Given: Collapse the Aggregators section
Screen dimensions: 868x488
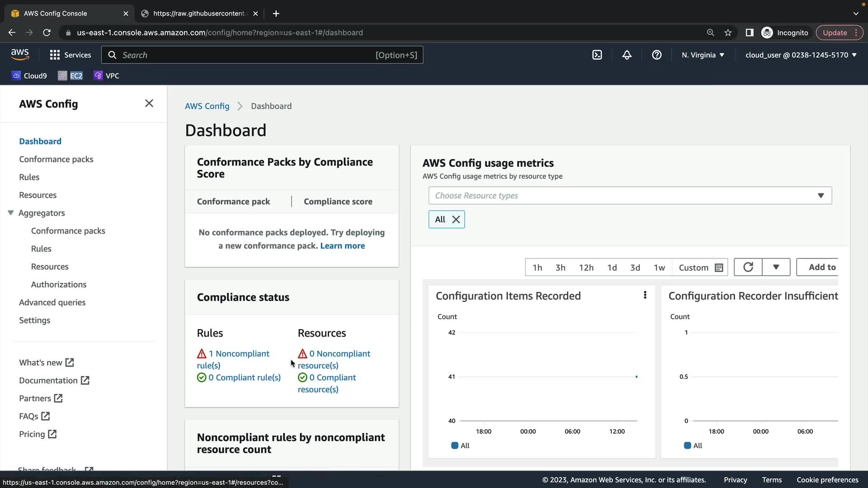Looking at the screenshot, I should click(11, 213).
